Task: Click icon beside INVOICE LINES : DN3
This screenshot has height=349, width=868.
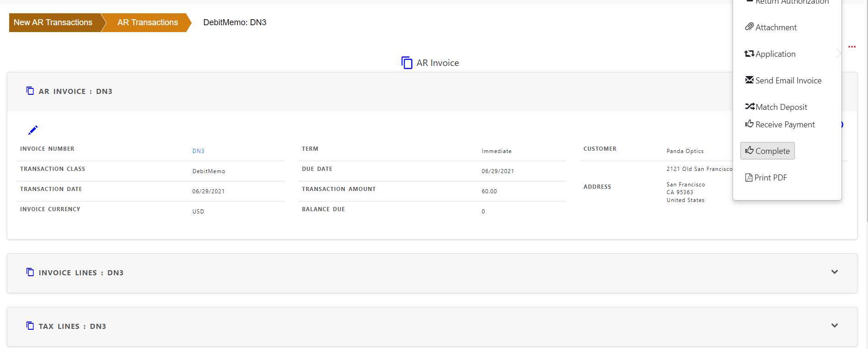Action: point(30,272)
